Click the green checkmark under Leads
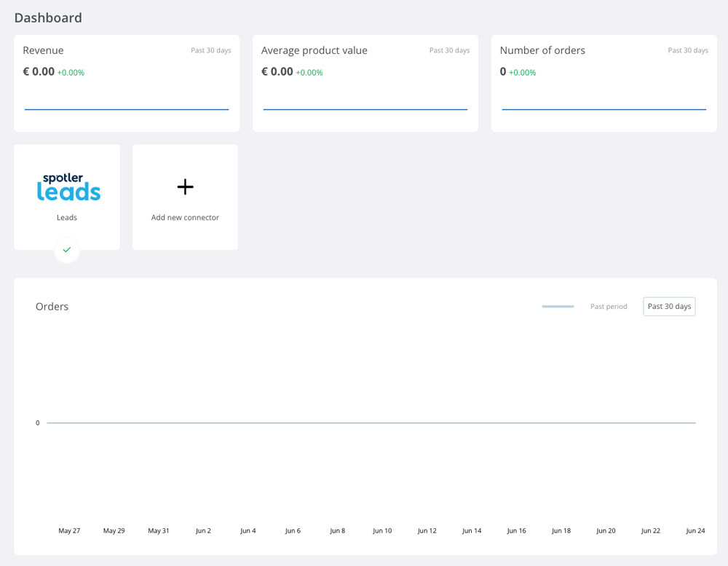 click(67, 250)
